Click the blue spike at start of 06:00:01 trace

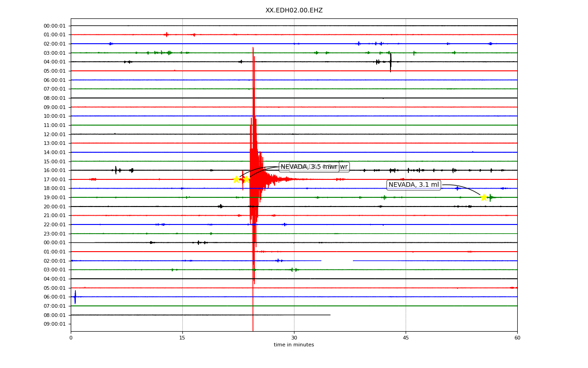pyautogui.click(x=75, y=297)
